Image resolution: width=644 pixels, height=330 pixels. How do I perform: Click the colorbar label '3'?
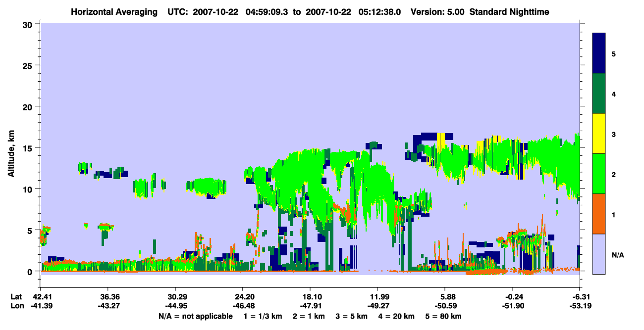coord(614,134)
